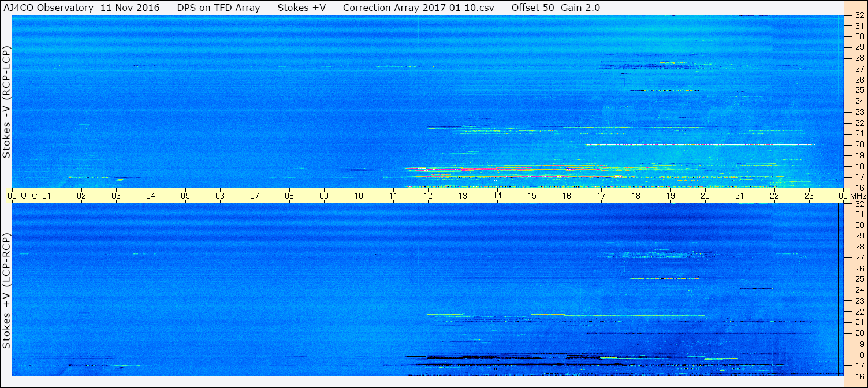The image size is (868, 388).
Task: Select hour 13 on the UTC time axis
Action: click(x=463, y=196)
